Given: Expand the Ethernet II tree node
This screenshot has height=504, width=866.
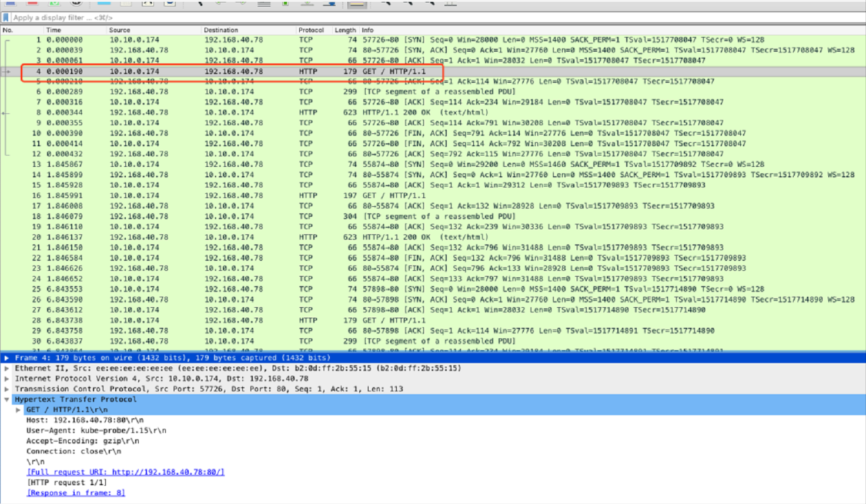Looking at the screenshot, I should tap(6, 368).
